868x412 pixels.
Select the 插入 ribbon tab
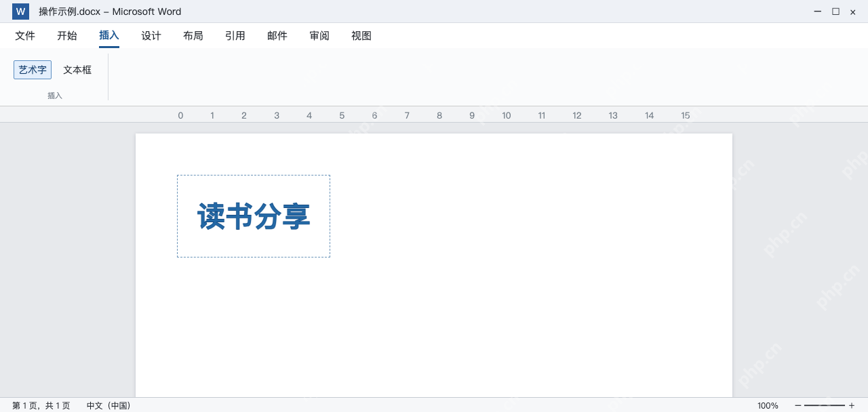pos(109,36)
